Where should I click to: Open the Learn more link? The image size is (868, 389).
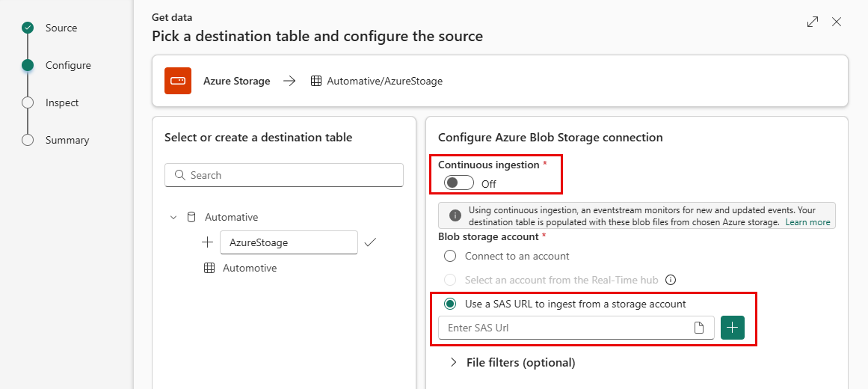pyautogui.click(x=807, y=222)
